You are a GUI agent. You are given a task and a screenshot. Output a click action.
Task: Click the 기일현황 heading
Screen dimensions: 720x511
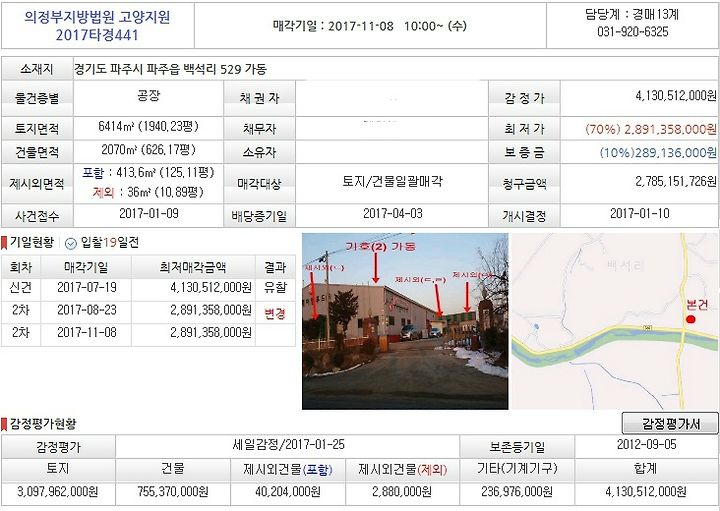(32, 243)
